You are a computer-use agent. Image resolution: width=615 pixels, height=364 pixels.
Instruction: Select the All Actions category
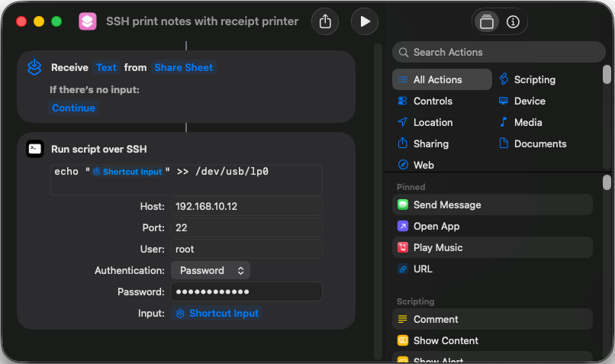click(x=442, y=79)
